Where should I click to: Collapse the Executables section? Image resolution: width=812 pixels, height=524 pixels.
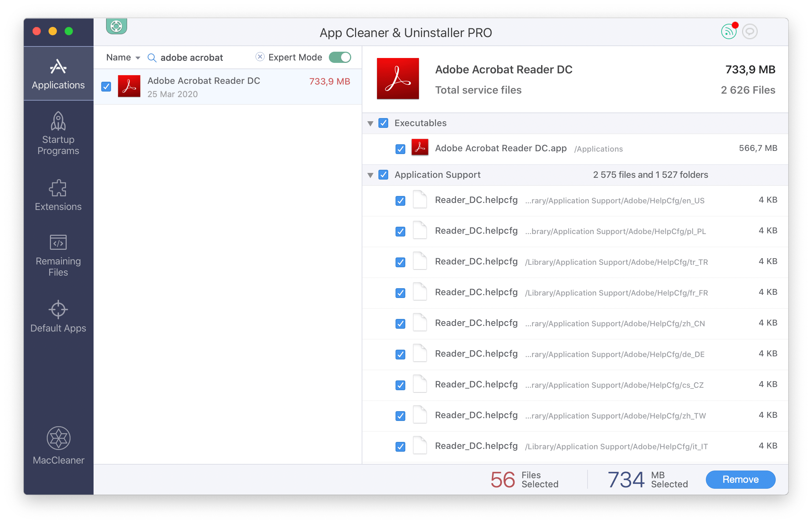(x=371, y=123)
